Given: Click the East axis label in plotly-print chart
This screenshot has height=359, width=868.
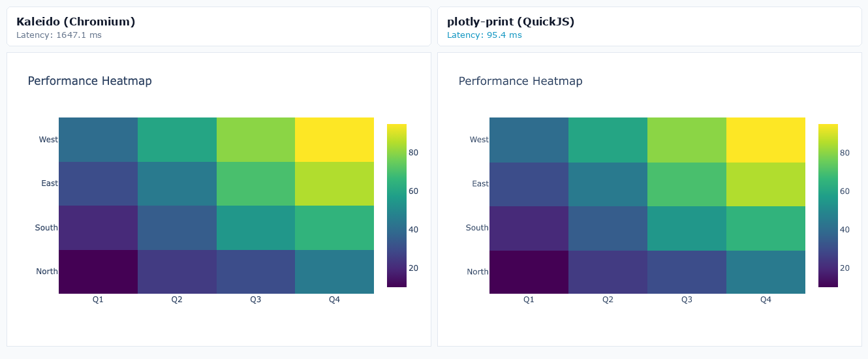Looking at the screenshot, I should coord(480,183).
